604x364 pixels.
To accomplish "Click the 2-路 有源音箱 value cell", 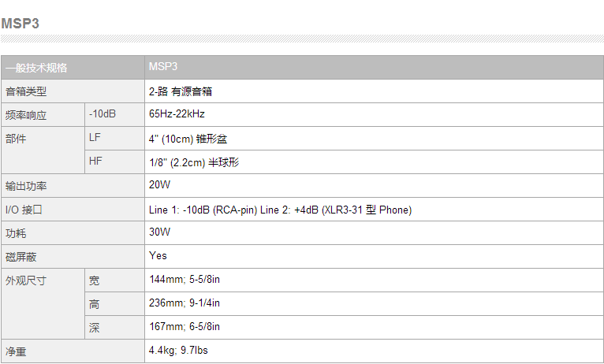I will (374, 91).
